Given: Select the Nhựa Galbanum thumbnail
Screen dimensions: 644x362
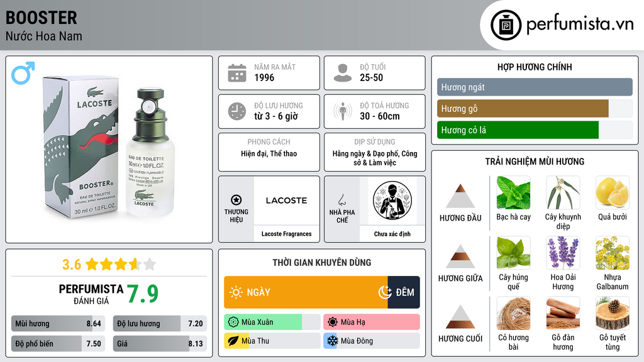Looking at the screenshot, I should tap(613, 253).
